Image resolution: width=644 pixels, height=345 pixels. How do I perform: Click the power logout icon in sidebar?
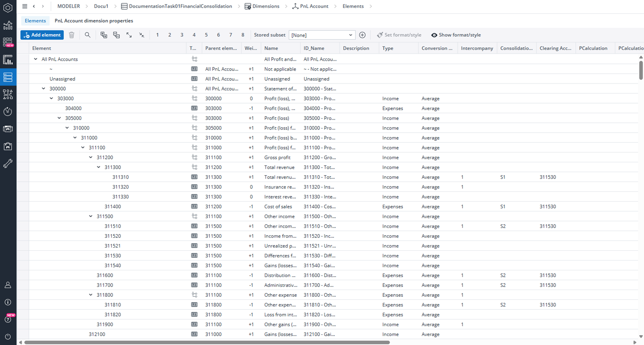pos(8,337)
